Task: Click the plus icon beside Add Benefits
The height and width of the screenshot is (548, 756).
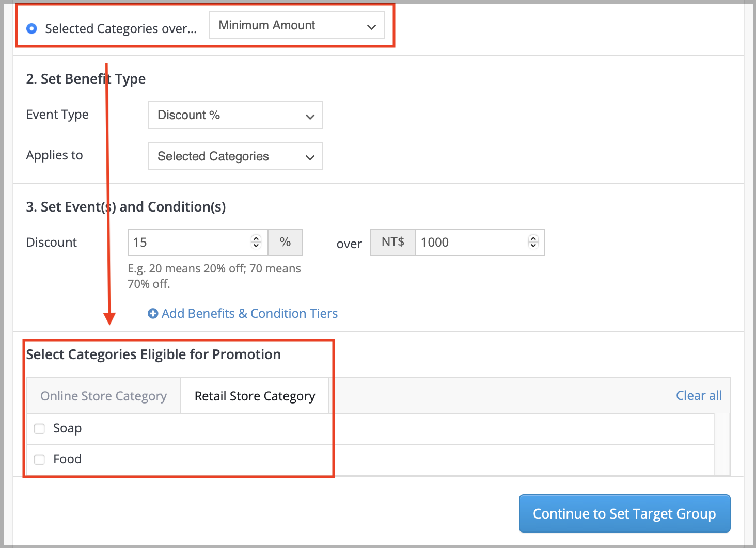Action: pyautogui.click(x=153, y=314)
